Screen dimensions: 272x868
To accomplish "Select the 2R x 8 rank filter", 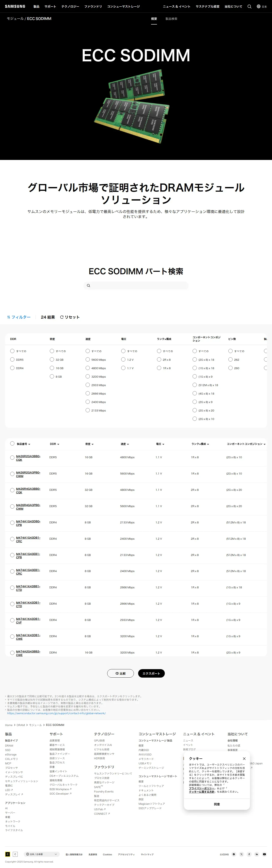I will (159, 359).
